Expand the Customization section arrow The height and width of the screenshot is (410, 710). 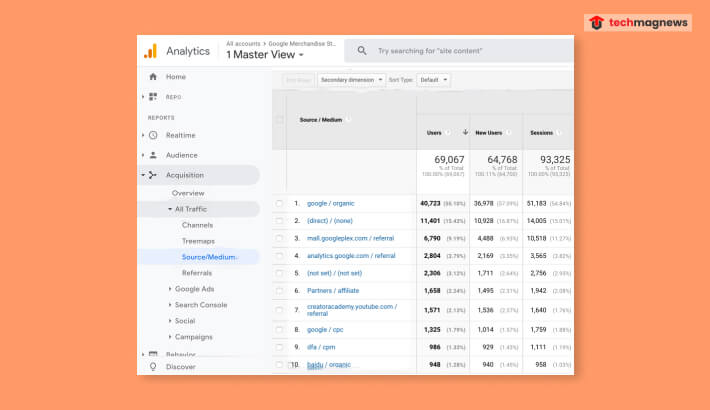click(x=143, y=96)
